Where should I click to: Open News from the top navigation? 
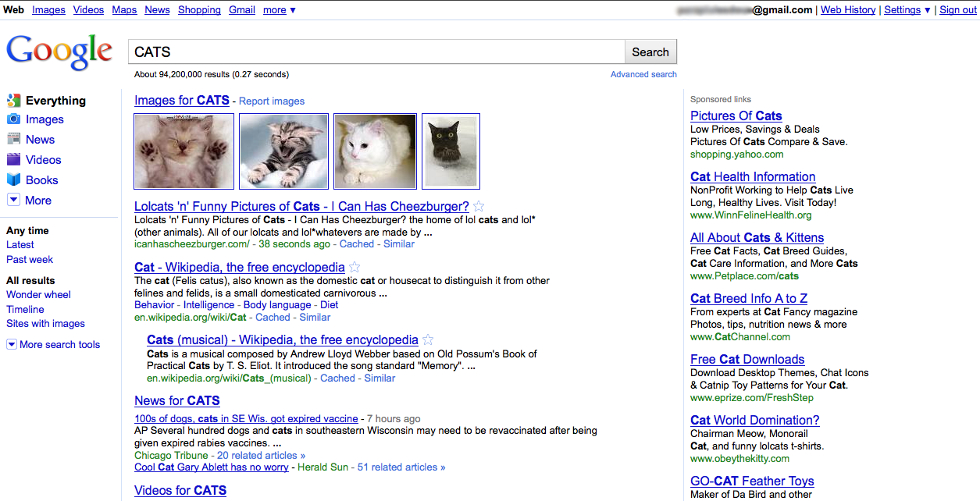[x=157, y=9]
